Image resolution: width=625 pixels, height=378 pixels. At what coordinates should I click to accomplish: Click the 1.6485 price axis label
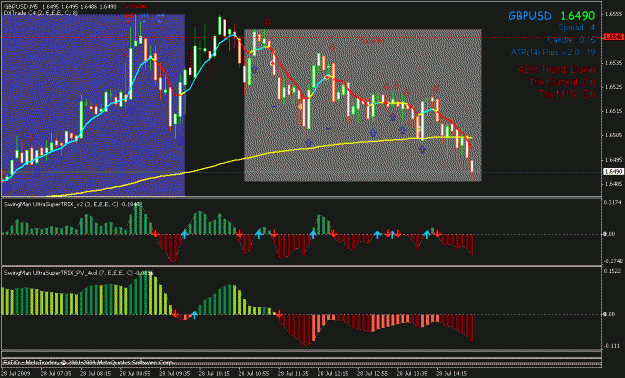pos(613,184)
